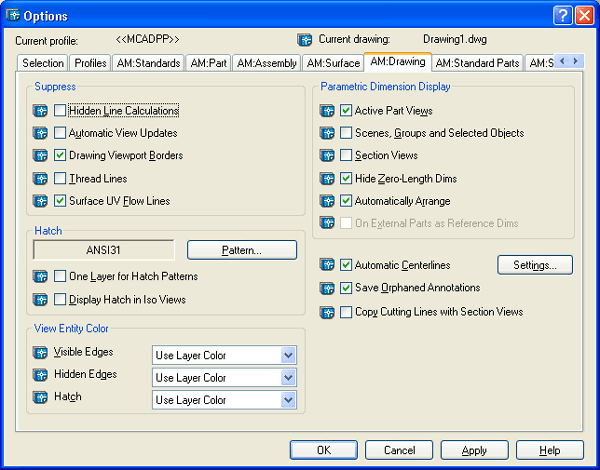Viewport: 600px width, 470px height.
Task: Click the drawing icon beside Hidden Line Calculations
Action: coord(40,111)
